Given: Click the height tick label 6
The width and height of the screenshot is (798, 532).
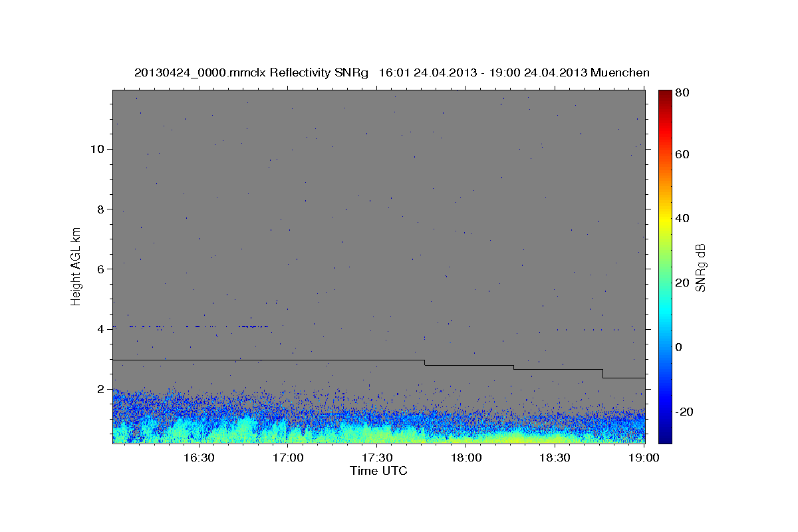Looking at the screenshot, I should (x=100, y=269).
